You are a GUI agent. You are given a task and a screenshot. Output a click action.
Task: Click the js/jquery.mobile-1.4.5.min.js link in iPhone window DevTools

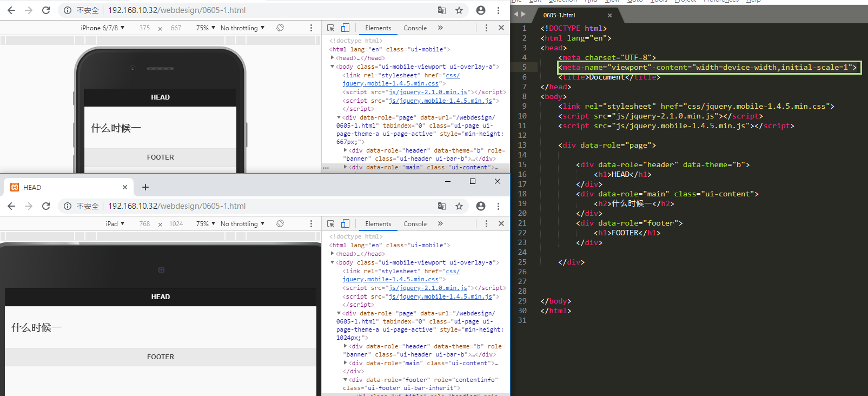[x=440, y=101]
